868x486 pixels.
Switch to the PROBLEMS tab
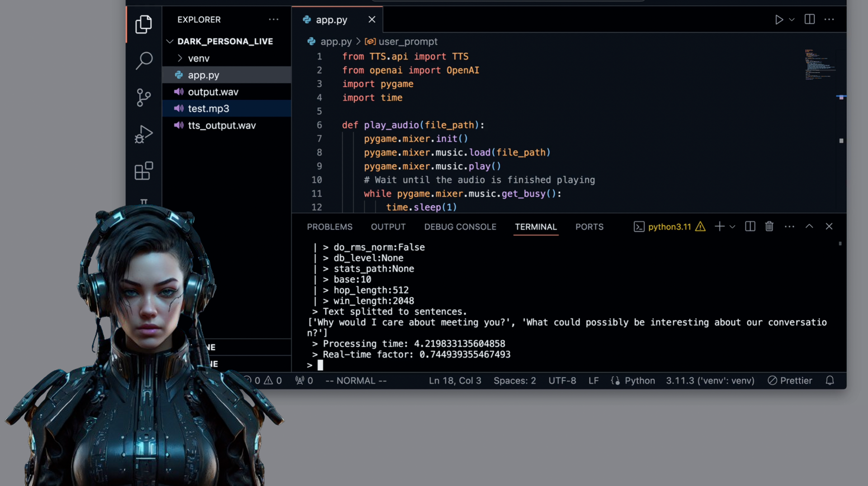coord(330,226)
